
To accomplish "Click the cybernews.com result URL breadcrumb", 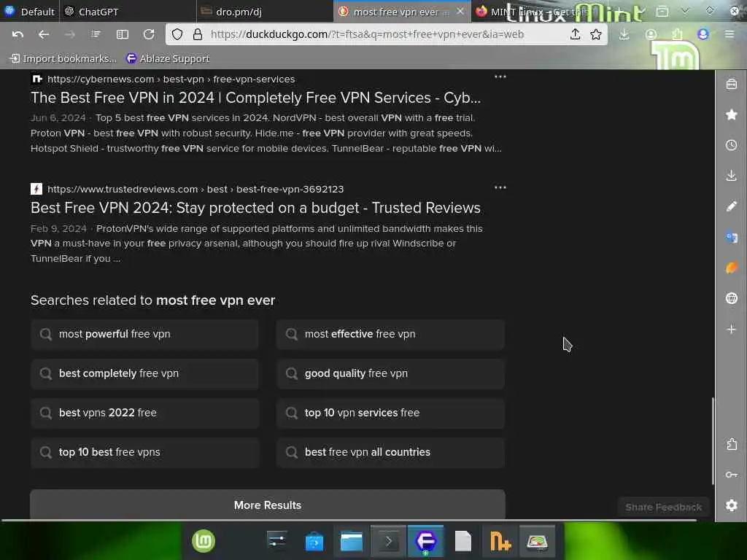I will (x=171, y=79).
